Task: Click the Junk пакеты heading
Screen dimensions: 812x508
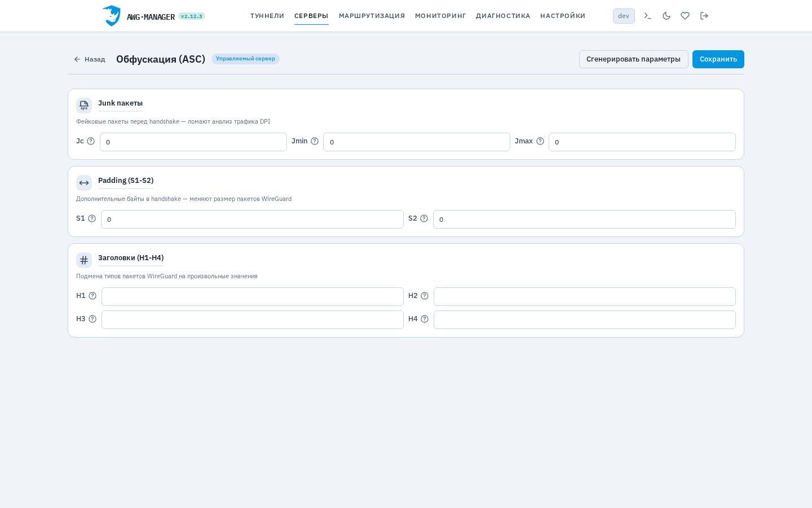Action: point(120,103)
